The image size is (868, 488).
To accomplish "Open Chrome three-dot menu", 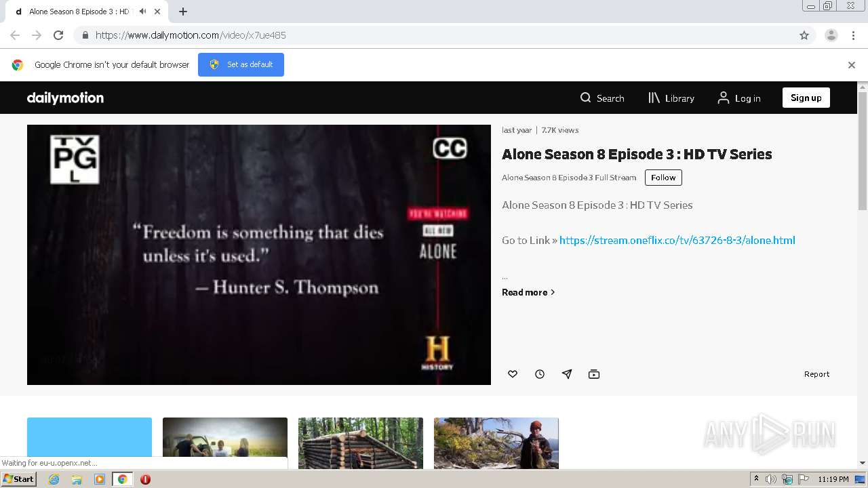I will 854,35.
